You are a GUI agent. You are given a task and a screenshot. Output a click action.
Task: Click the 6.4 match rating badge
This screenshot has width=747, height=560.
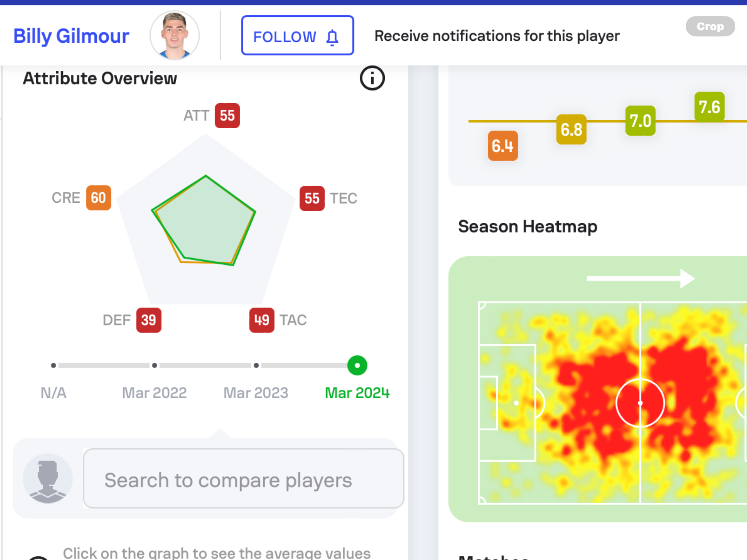click(x=503, y=146)
